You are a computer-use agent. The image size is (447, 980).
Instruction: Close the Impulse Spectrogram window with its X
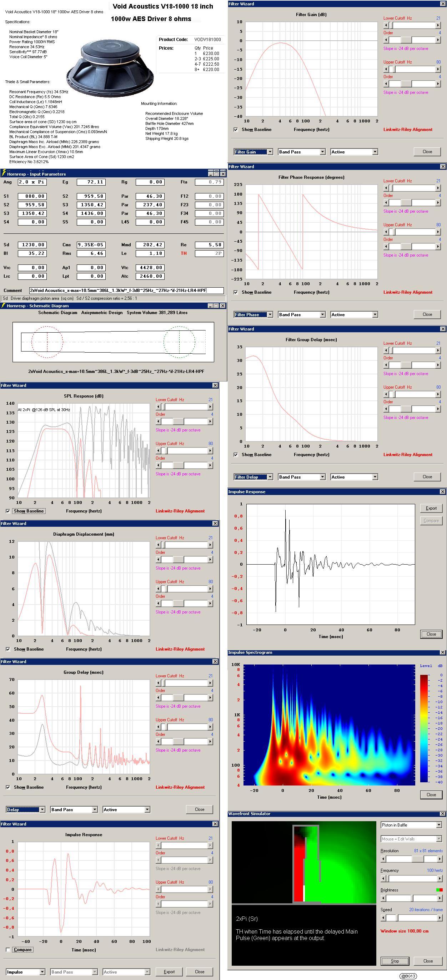pos(442,652)
